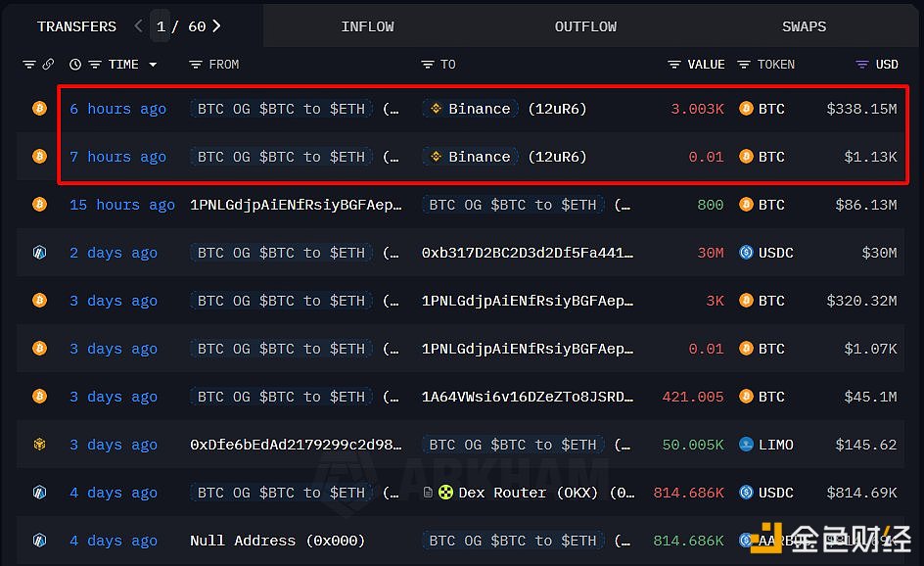Open the '15 hours ago' transaction link
924x566 pixels.
121,205
